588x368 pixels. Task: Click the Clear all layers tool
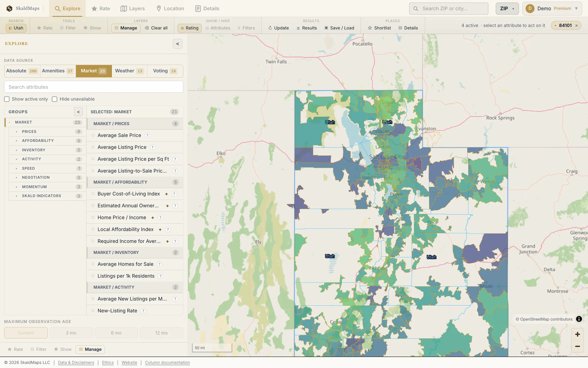pyautogui.click(x=156, y=28)
